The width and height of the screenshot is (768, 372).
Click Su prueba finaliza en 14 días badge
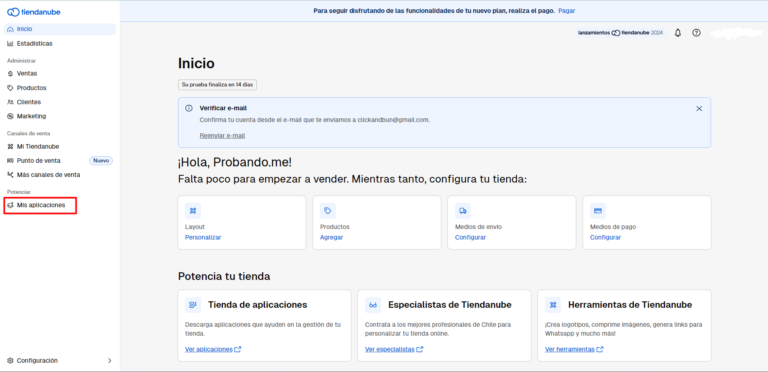pyautogui.click(x=217, y=85)
